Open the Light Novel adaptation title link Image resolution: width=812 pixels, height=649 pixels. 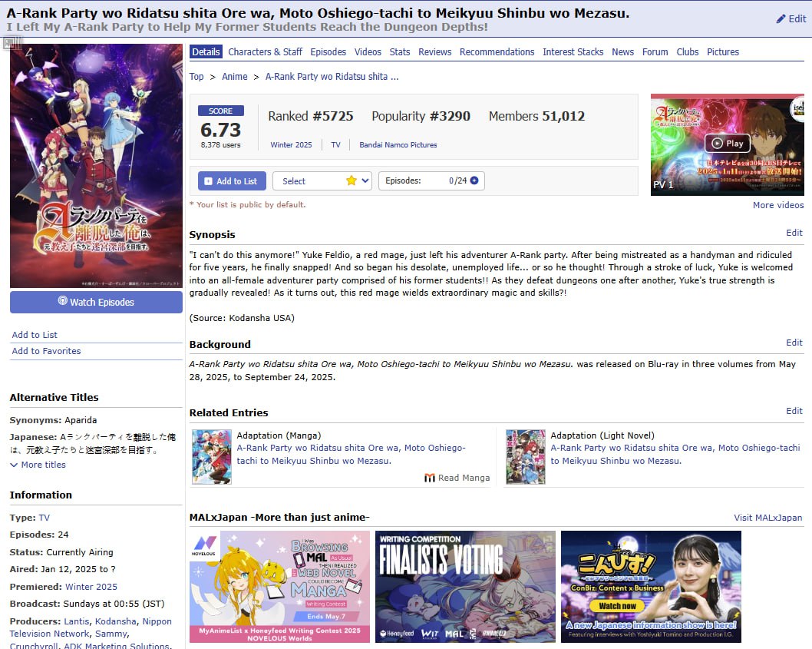[x=675, y=454]
